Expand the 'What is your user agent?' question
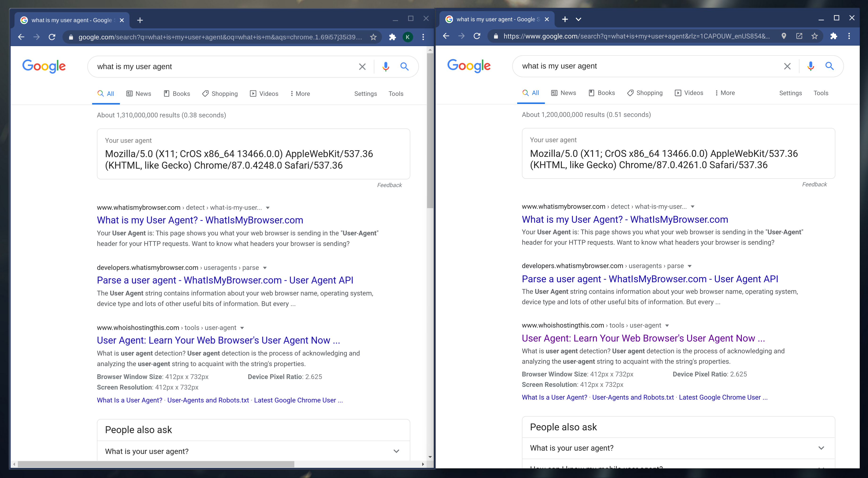868x478 pixels. pyautogui.click(x=396, y=451)
